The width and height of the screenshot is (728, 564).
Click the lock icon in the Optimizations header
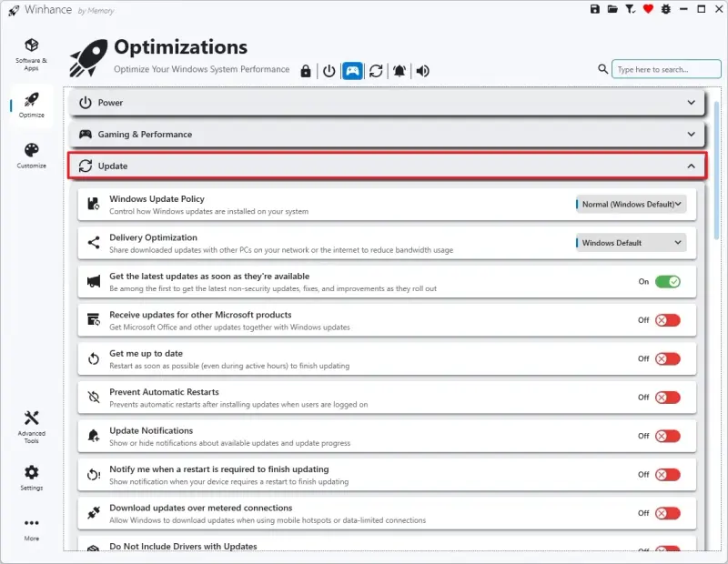tap(306, 71)
